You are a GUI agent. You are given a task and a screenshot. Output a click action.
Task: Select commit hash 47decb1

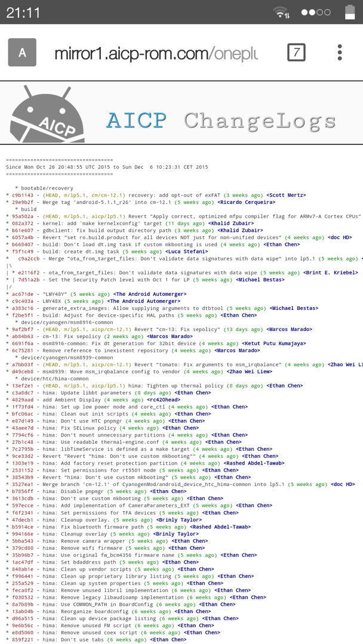pyautogui.click(x=23, y=519)
